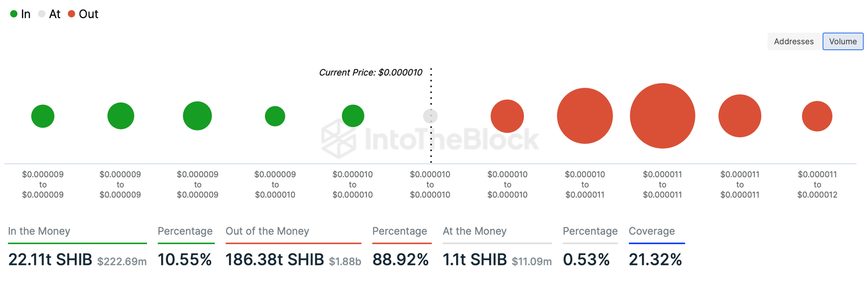
Task: Click the 22.11t SHIB value
Action: coord(50,260)
